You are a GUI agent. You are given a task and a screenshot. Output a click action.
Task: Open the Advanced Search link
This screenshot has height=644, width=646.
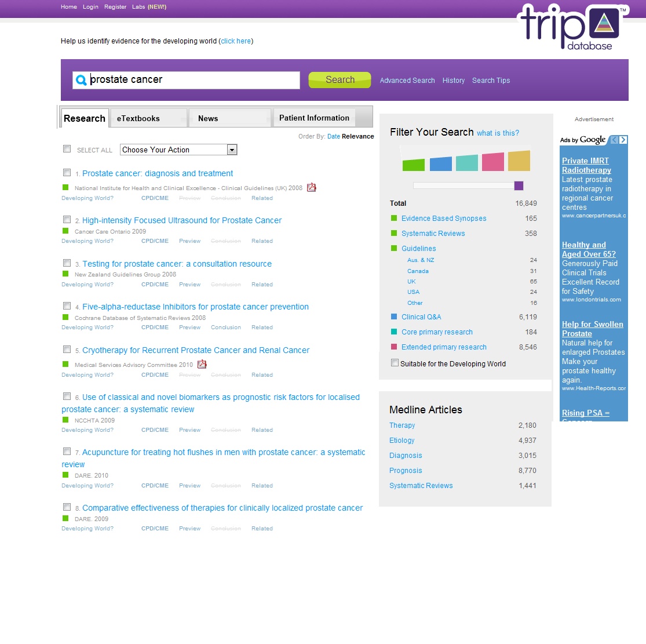click(407, 81)
